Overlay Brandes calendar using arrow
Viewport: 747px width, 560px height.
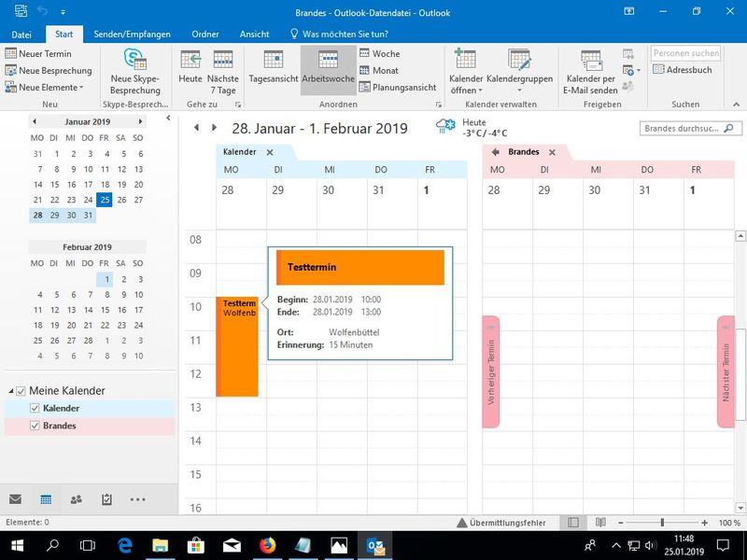coord(496,152)
